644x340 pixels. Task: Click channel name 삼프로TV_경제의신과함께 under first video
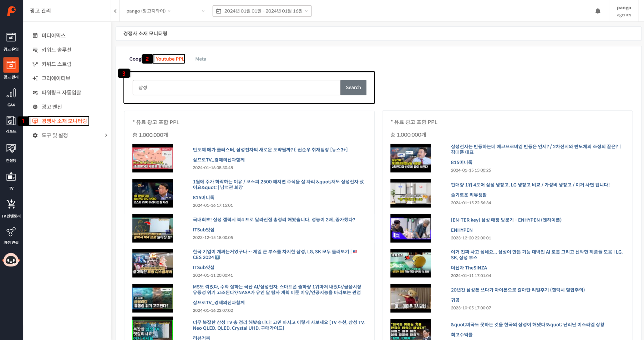[219, 160]
